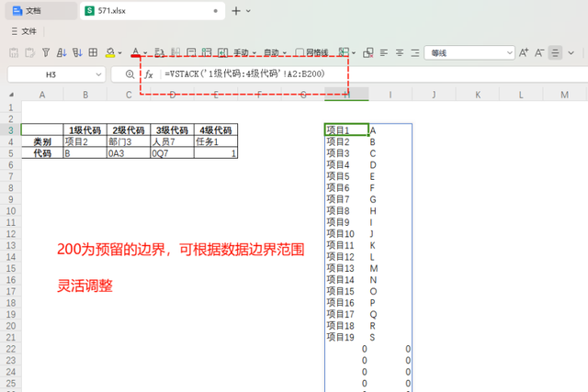Image resolution: width=588 pixels, height=392 pixels.
Task: Select column A header
Action: point(42,95)
